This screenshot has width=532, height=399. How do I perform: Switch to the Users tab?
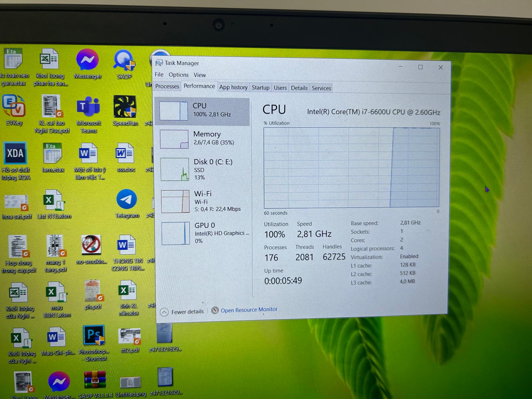[280, 88]
